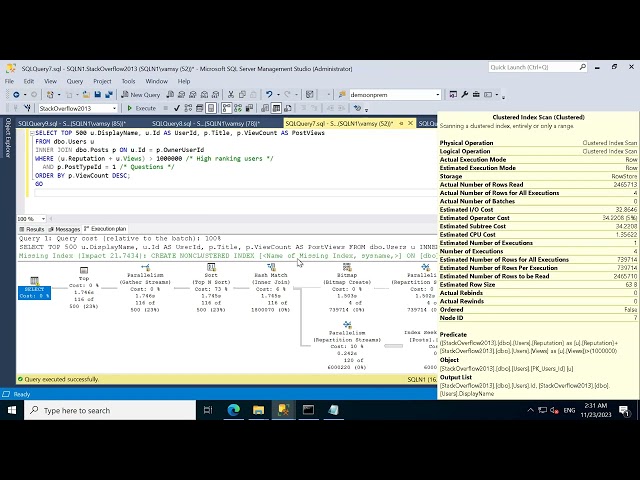Open Microsoft Edge from taskbar
The height and width of the screenshot is (480, 640).
pyautogui.click(x=233, y=410)
